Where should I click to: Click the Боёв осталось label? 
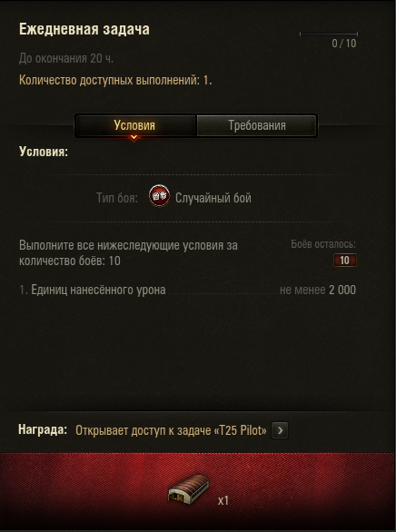pos(323,244)
